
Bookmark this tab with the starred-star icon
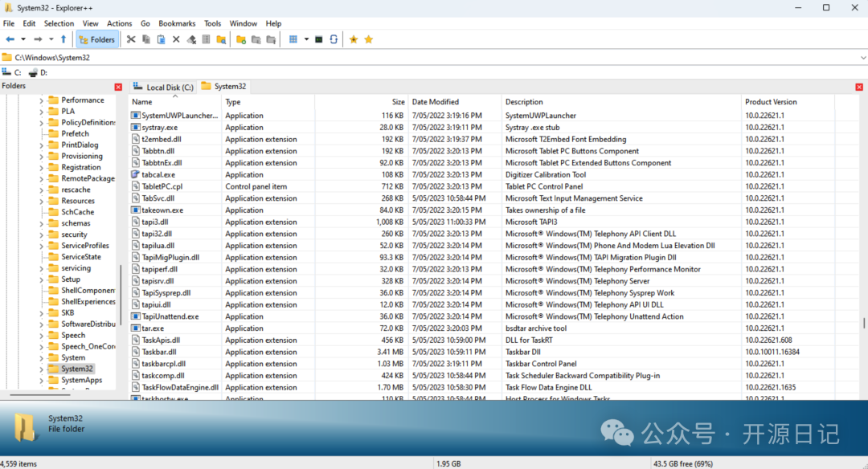pyautogui.click(x=353, y=39)
